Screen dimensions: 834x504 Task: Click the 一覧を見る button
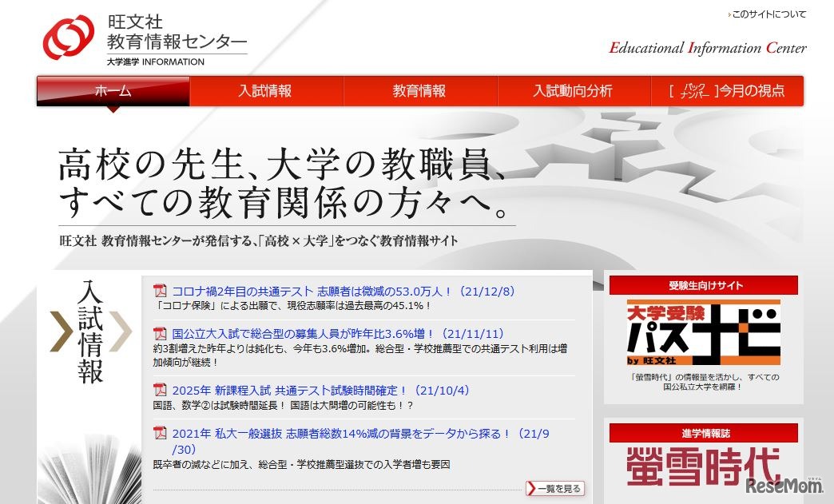tap(555, 487)
